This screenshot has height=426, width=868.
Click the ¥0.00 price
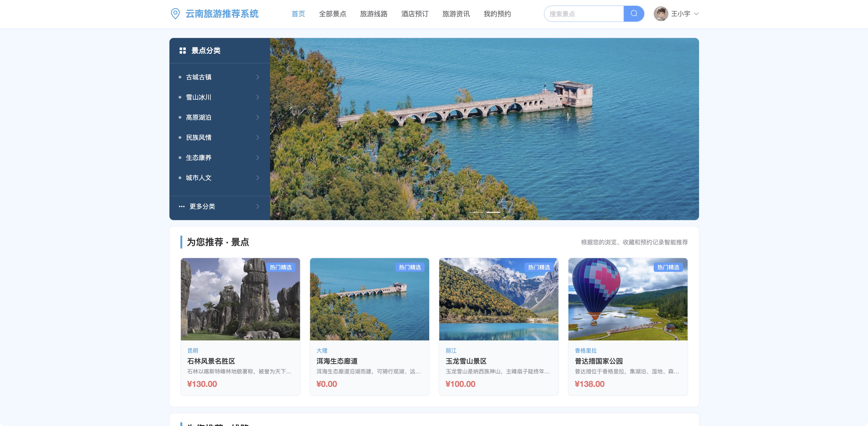[x=327, y=384]
